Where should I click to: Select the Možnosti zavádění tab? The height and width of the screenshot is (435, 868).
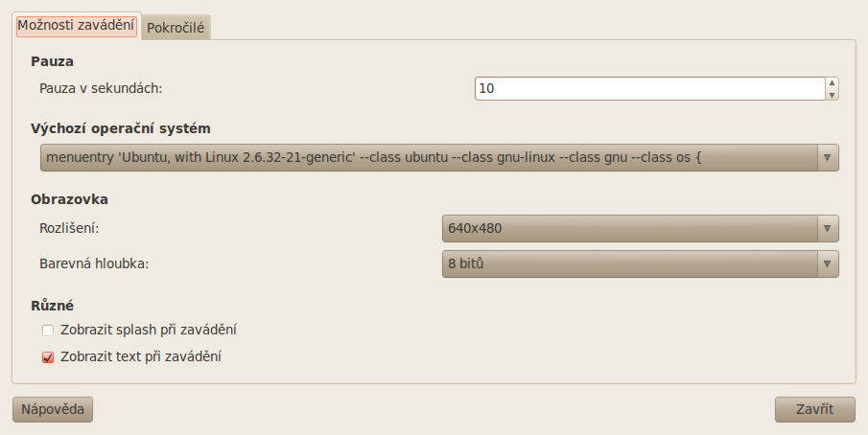click(77, 26)
